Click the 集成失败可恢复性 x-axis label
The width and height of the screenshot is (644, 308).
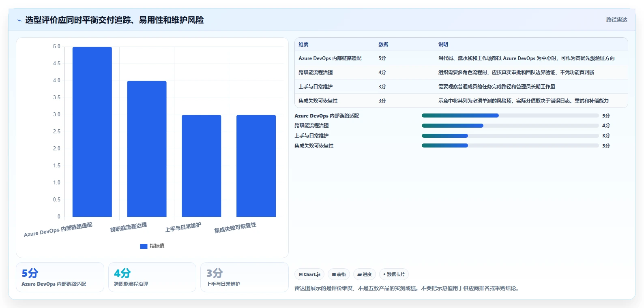[x=235, y=228]
